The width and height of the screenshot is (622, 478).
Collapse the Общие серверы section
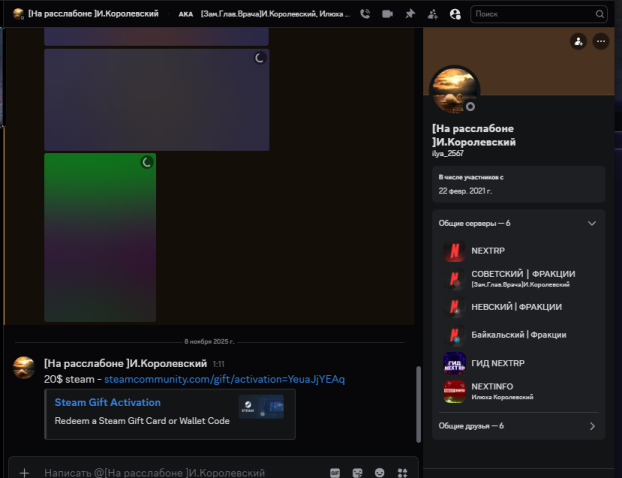[x=591, y=223]
